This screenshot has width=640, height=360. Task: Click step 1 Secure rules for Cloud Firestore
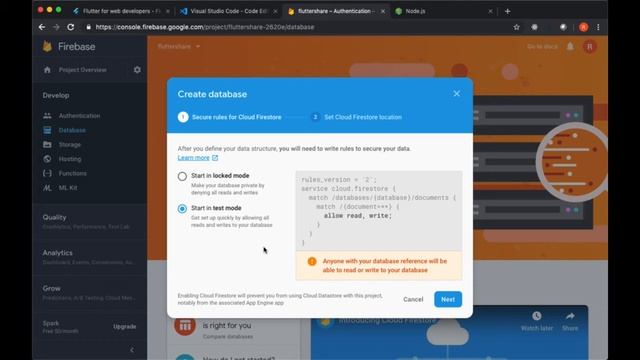pyautogui.click(x=229, y=117)
